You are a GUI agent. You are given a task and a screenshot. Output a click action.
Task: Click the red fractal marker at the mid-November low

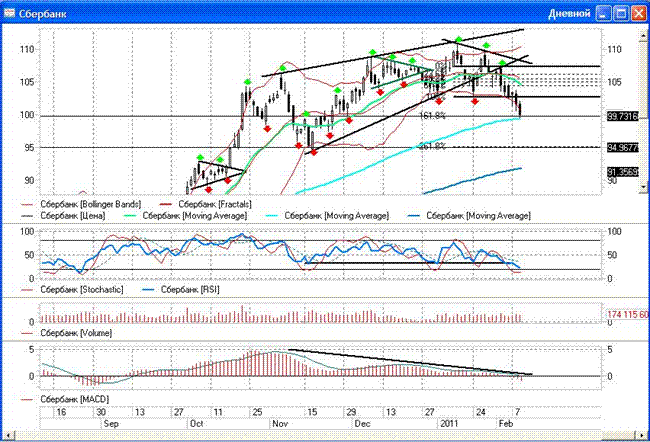[x=314, y=153]
